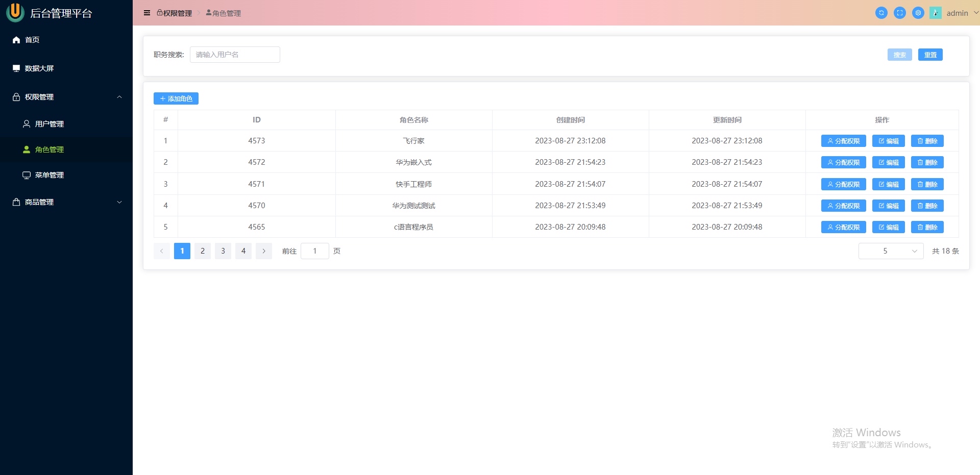Click 角色管理 breadcrumb
The image size is (980, 475).
[x=223, y=13]
